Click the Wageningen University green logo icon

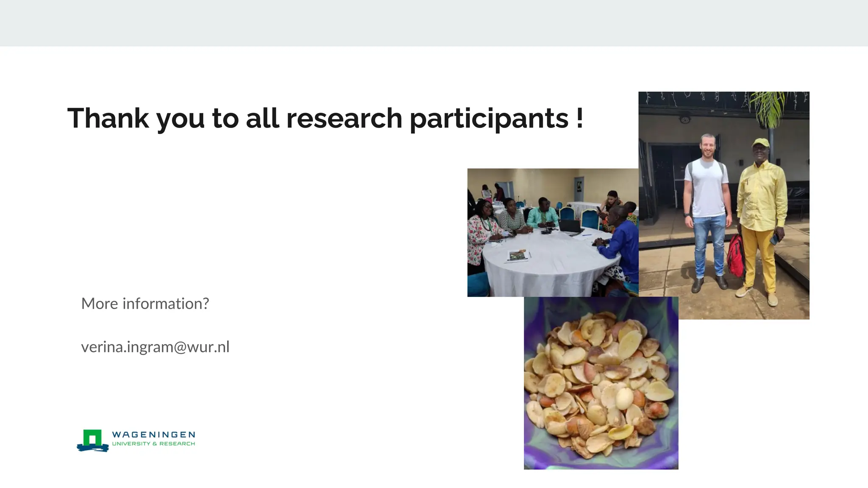tap(93, 441)
